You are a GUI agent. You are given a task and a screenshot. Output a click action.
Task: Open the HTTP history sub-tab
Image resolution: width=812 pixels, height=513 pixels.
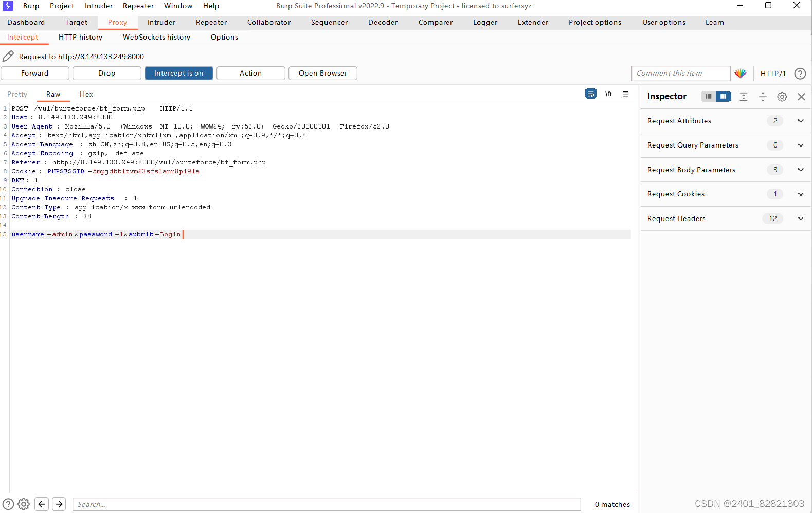point(81,37)
